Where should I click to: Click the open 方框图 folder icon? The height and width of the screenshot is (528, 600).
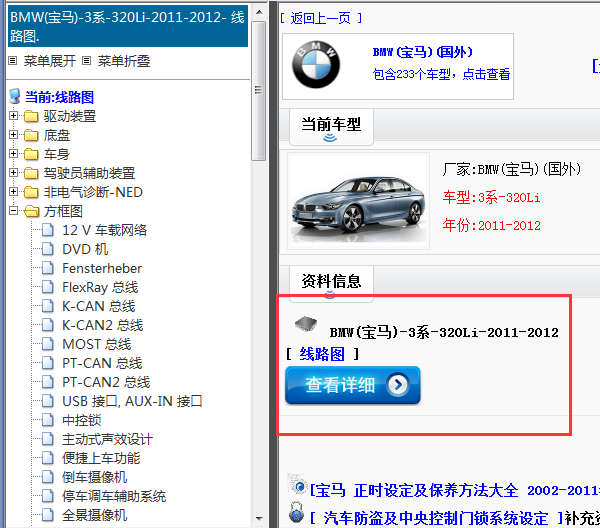[31, 211]
